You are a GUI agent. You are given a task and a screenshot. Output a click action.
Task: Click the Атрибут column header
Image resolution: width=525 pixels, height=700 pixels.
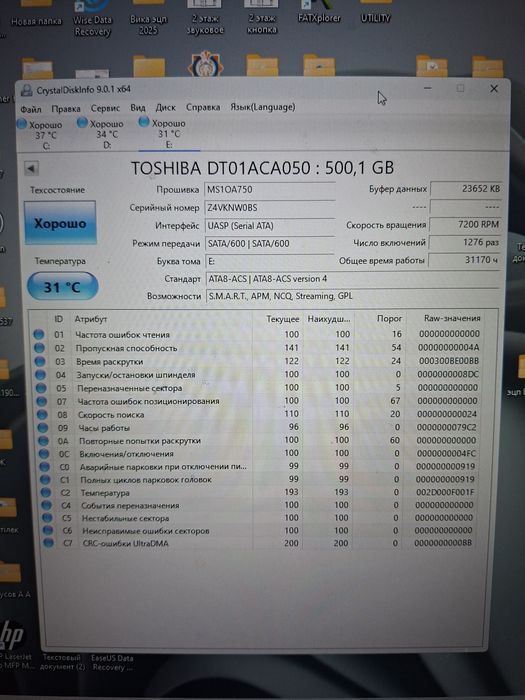[91, 319]
